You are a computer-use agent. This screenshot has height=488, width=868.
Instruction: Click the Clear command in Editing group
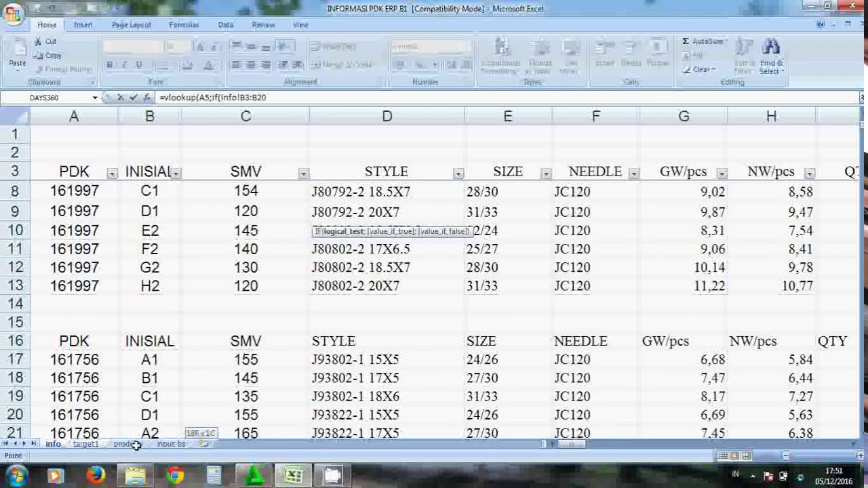coord(700,69)
